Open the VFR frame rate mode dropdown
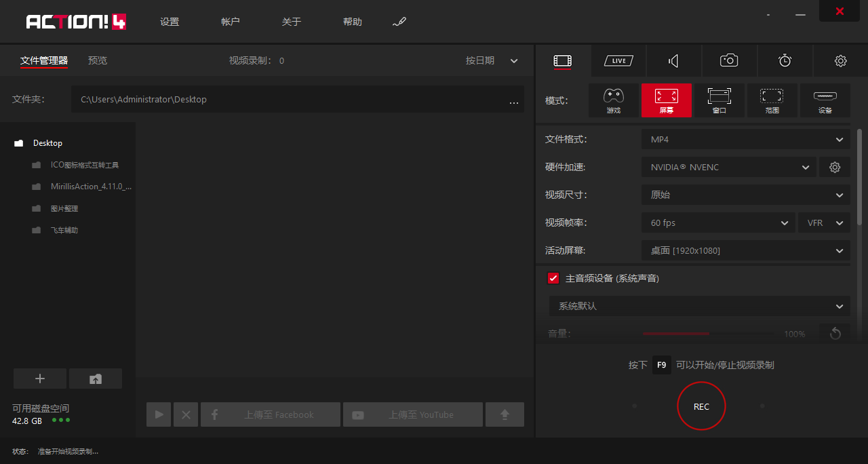 tap(824, 223)
